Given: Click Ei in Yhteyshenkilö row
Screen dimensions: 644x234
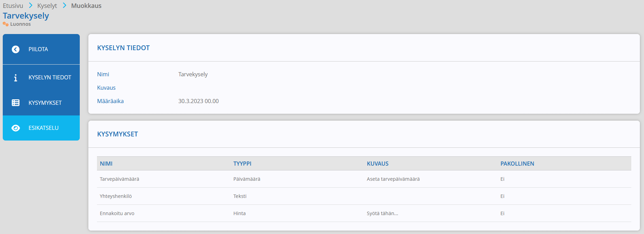Looking at the screenshot, I should (502, 196).
